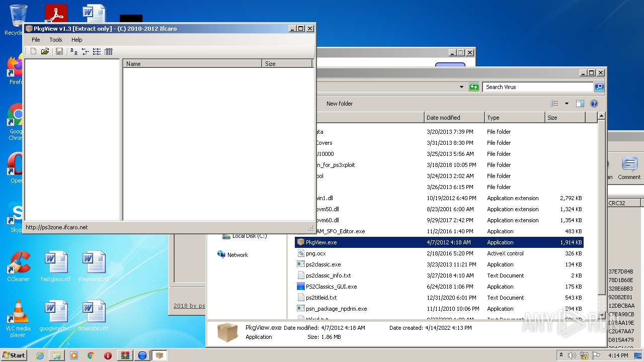Select psn_package_npdrm.exe in Explorer
This screenshot has width=644, height=362.
439,309
